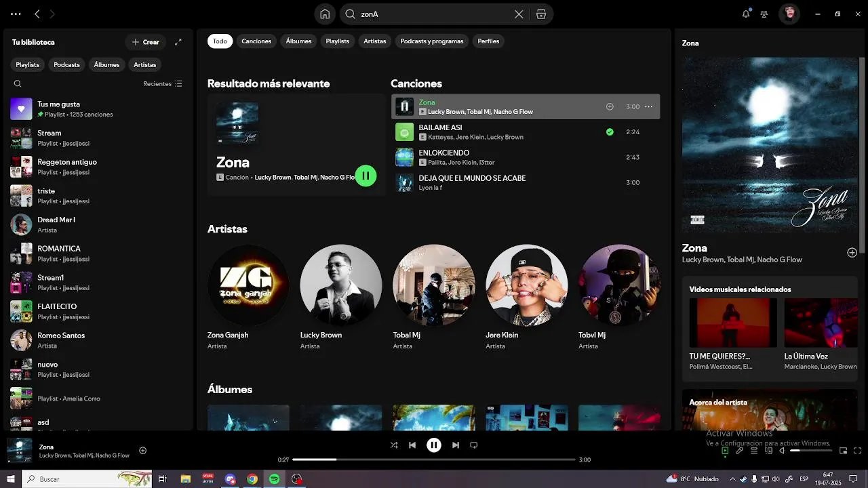868x488 pixels.
Task: Select the Artistas search filter tab
Action: coord(374,41)
